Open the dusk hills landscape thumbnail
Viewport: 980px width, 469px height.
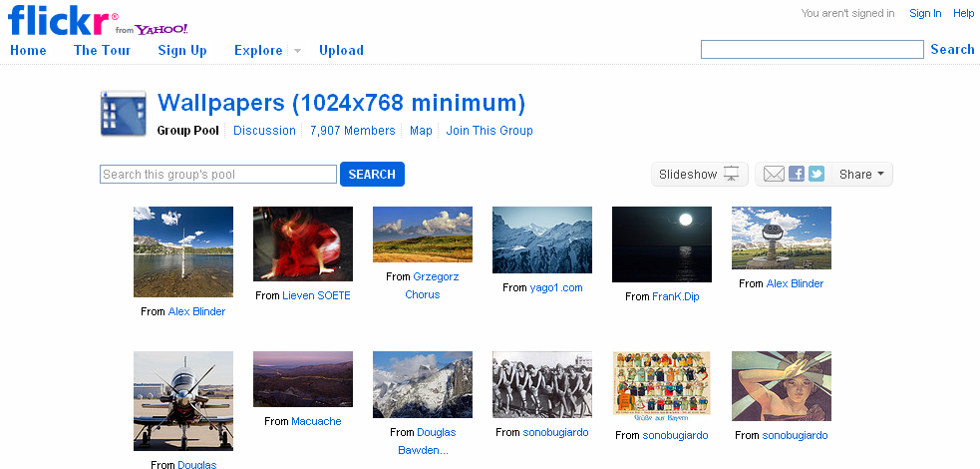pyautogui.click(x=303, y=379)
